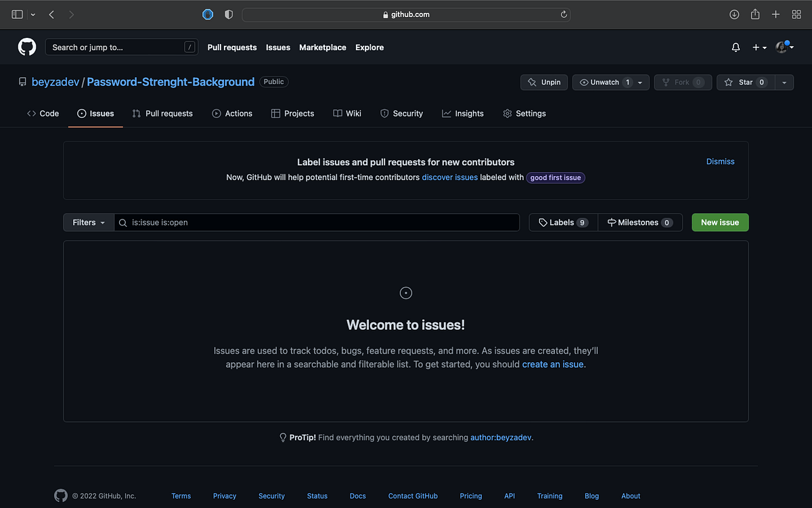Check notifications via the bell icon
This screenshot has height=508, width=812.
tap(735, 47)
